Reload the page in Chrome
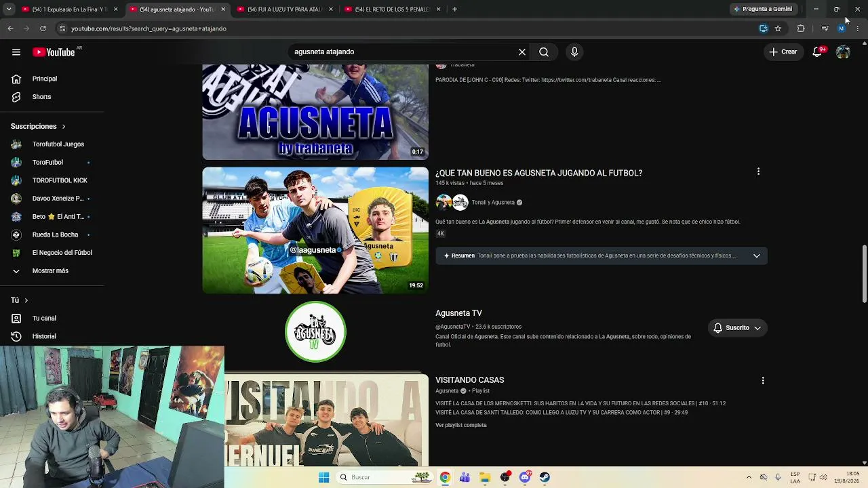868x488 pixels. pyautogui.click(x=43, y=28)
